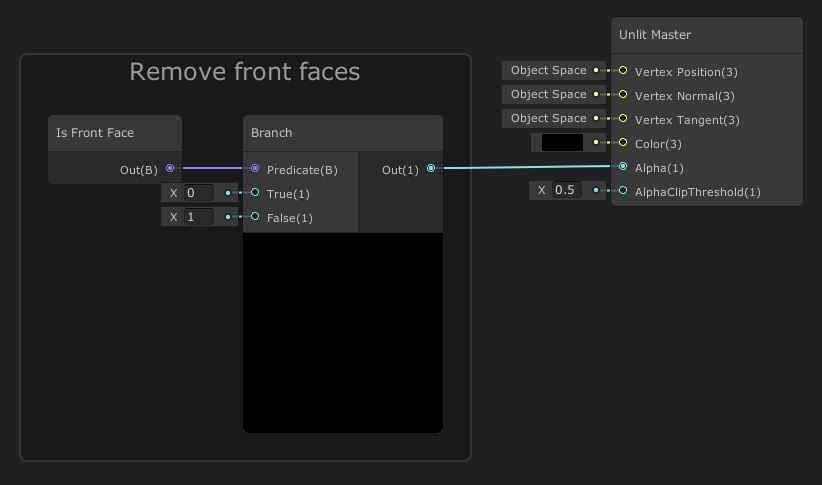The image size is (822, 485).
Task: Click the Out(1) label in Branch
Action: (x=400, y=170)
